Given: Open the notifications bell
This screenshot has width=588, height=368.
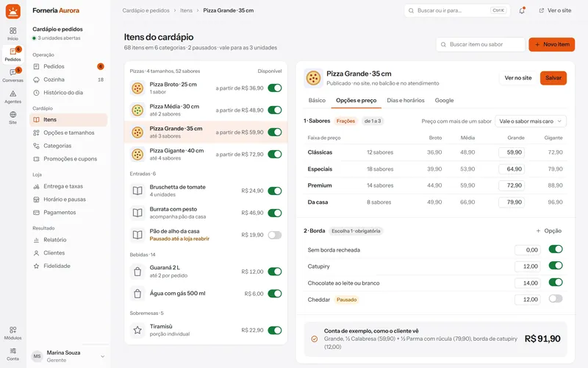Looking at the screenshot, I should (522, 10).
